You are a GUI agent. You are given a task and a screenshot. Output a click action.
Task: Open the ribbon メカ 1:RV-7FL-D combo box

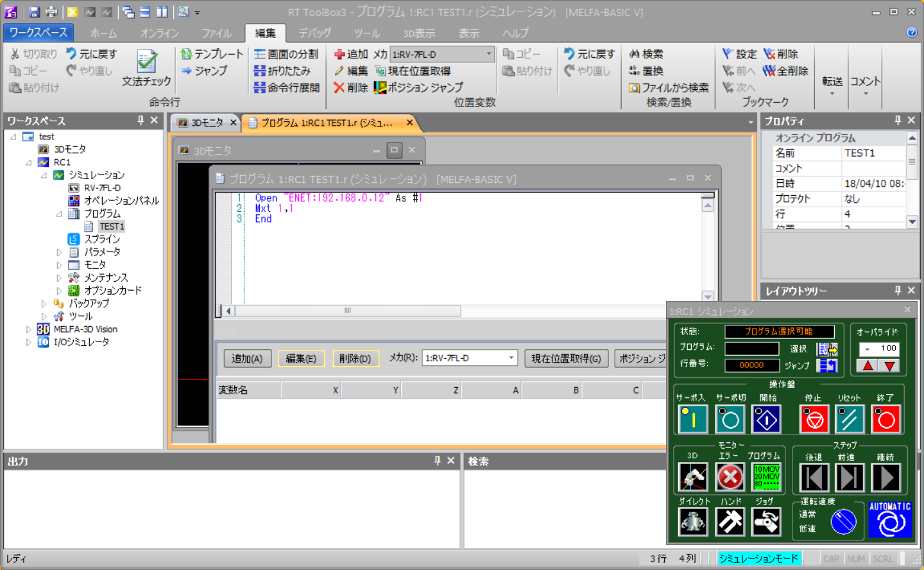442,55
